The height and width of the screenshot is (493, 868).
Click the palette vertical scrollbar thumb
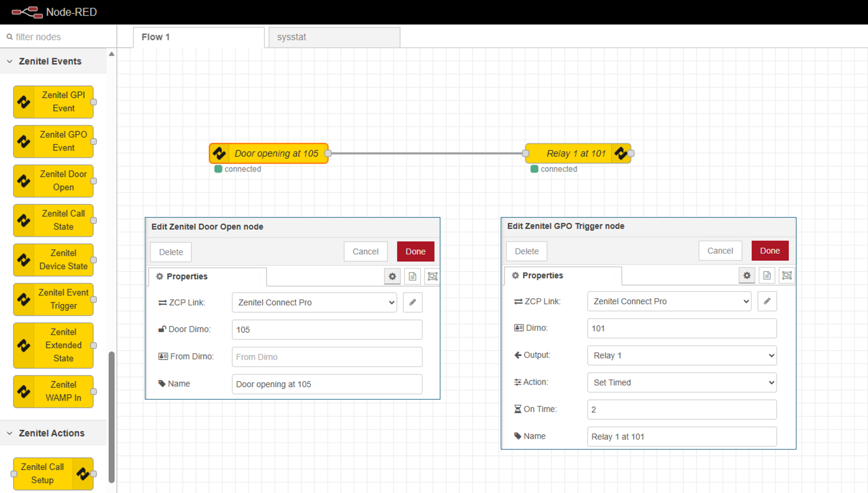pos(111,417)
